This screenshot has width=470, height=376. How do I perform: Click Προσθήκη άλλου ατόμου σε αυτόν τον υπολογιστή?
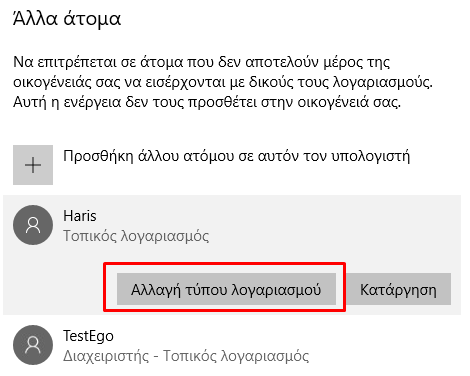(236, 156)
